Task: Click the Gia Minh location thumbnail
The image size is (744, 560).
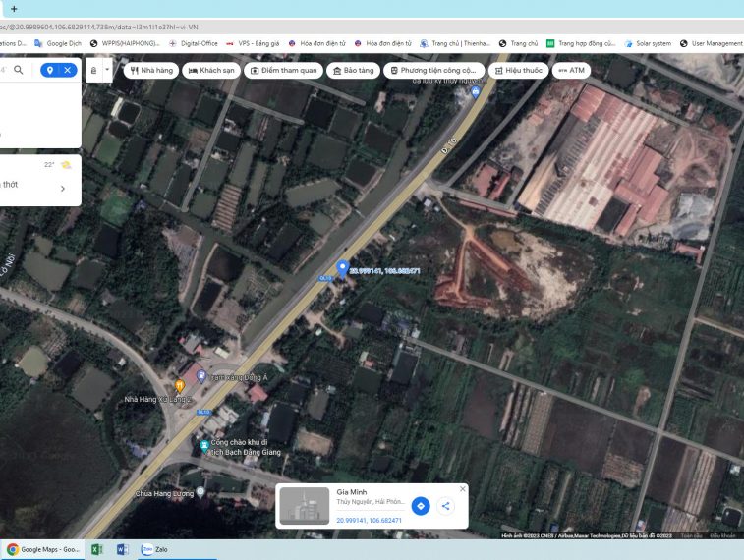Action: coord(305,506)
